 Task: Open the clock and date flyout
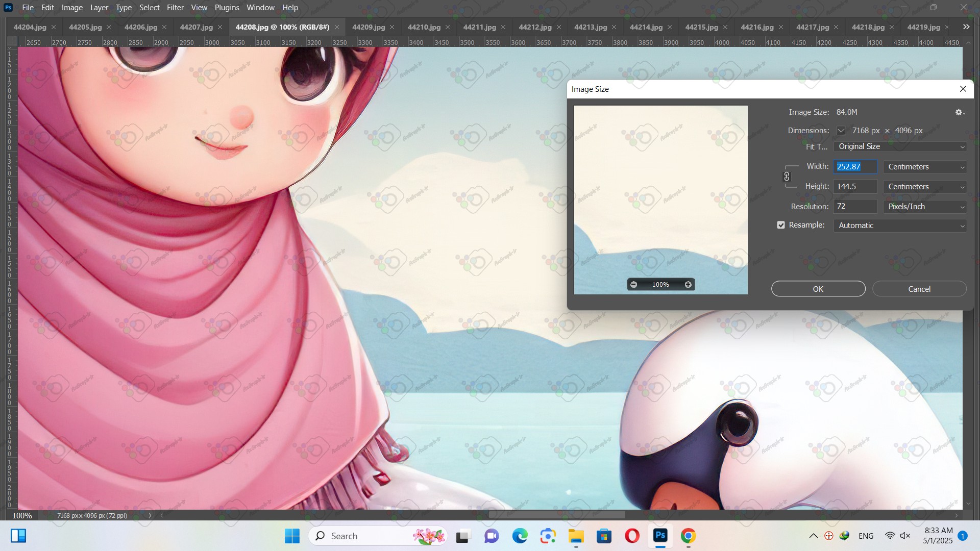point(938,536)
